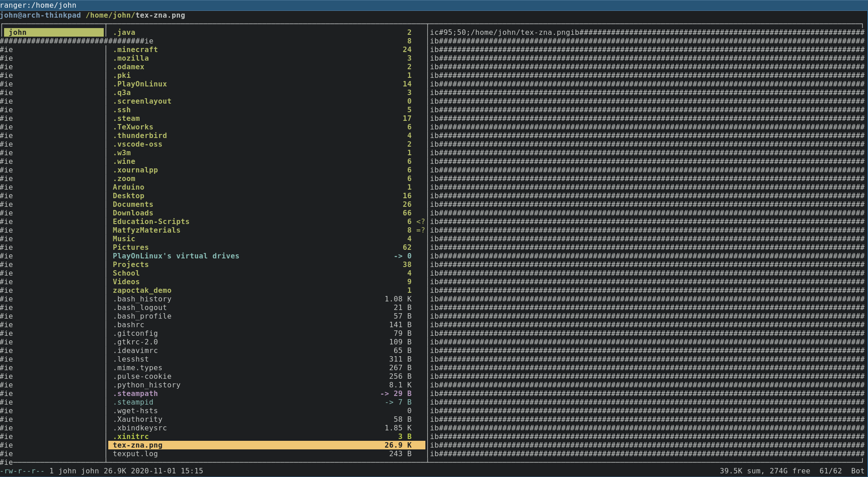Click the -rw-r--r-- permissions in status bar

pos(22,471)
